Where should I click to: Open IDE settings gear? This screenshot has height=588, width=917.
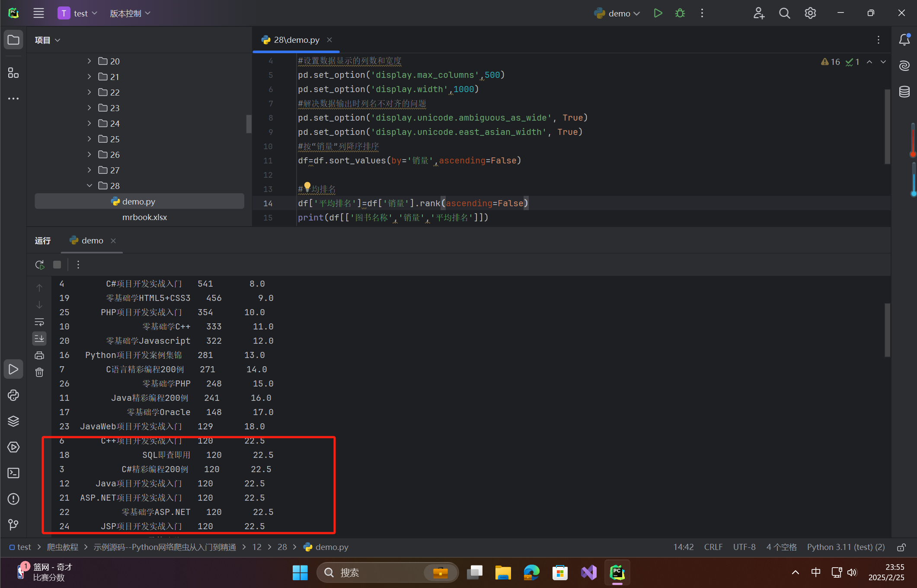pos(810,13)
